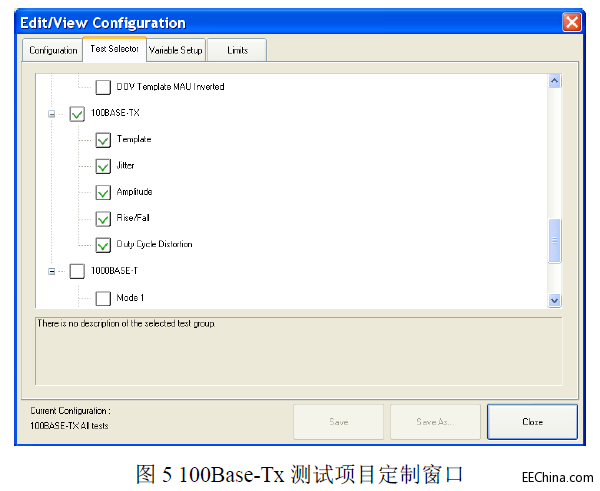Viewport: 600px width, 491px height.
Task: Switch to the Configuration tab
Action: (53, 50)
